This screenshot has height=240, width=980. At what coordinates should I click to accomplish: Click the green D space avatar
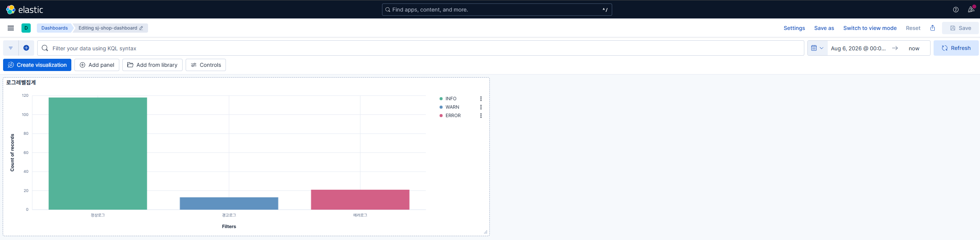(26, 28)
